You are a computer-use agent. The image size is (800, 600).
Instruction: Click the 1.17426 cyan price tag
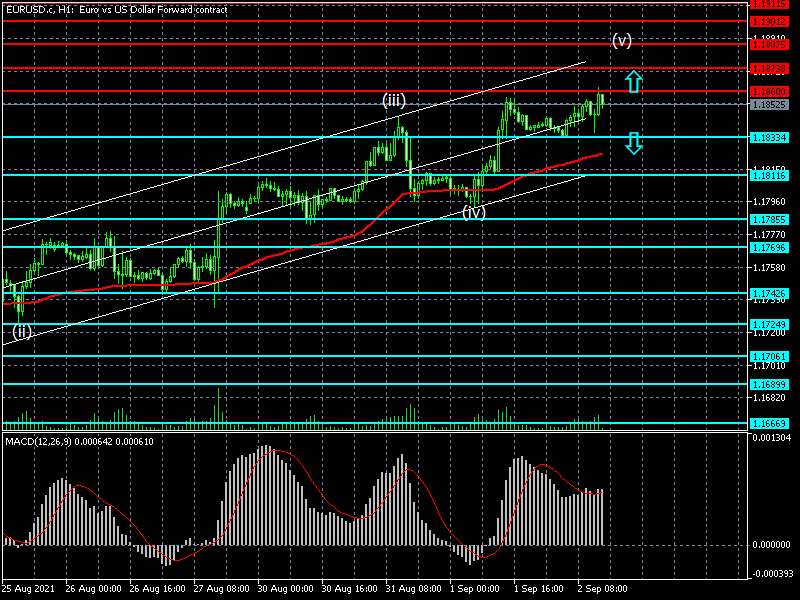tap(773, 294)
